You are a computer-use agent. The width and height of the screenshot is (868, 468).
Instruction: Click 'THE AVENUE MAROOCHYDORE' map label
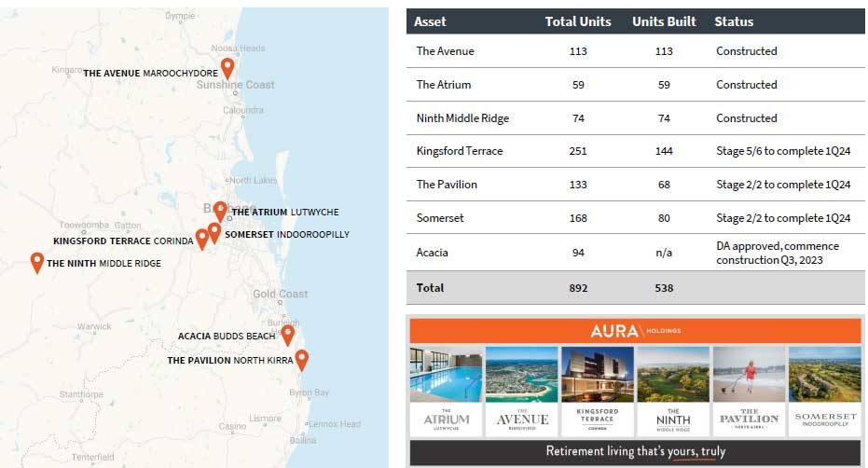coord(151,73)
